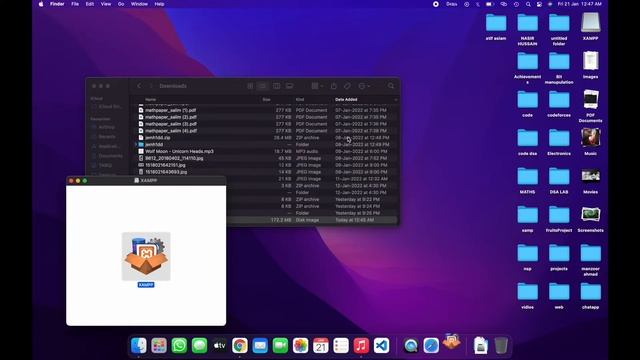640x360 pixels.
Task: Sort by the Date Added column header
Action: coord(346,100)
